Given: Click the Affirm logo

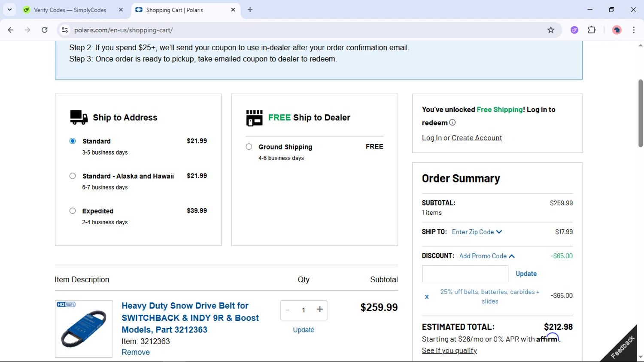Looking at the screenshot, I should 547,338.
